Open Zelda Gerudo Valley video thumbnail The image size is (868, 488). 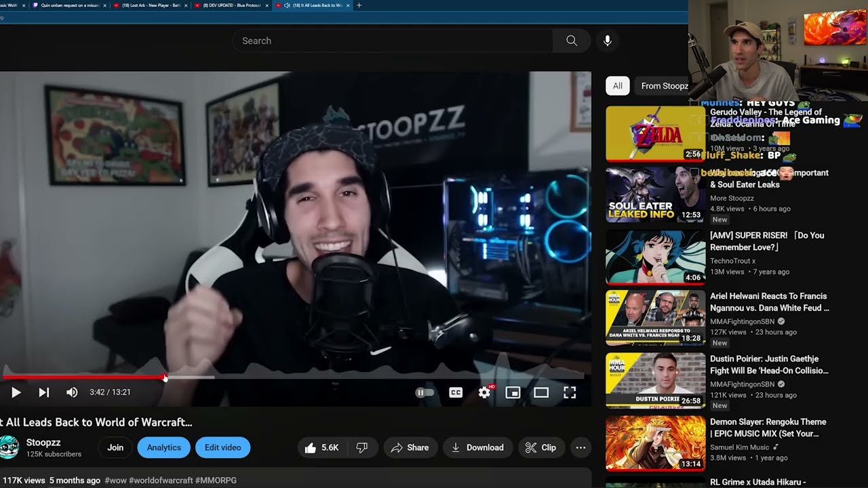655,134
